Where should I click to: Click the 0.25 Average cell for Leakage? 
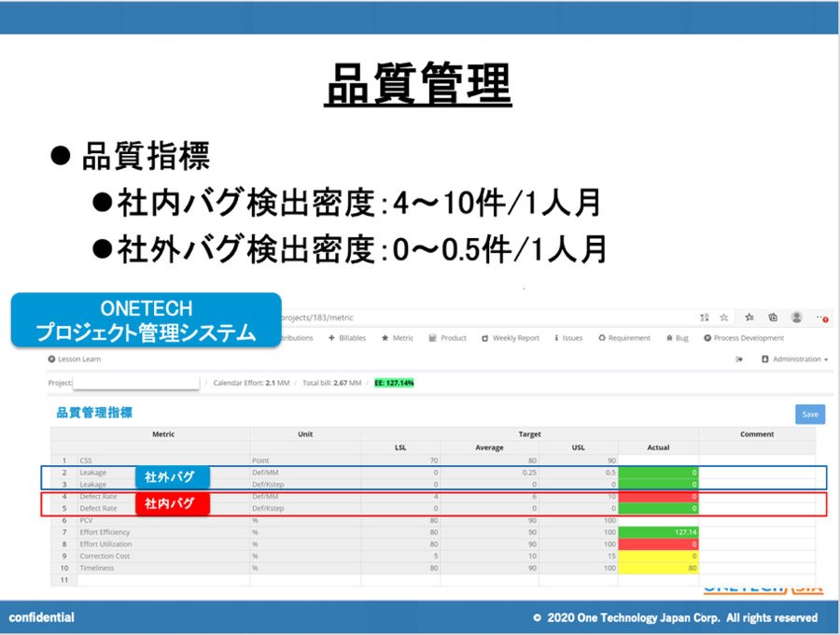point(489,473)
